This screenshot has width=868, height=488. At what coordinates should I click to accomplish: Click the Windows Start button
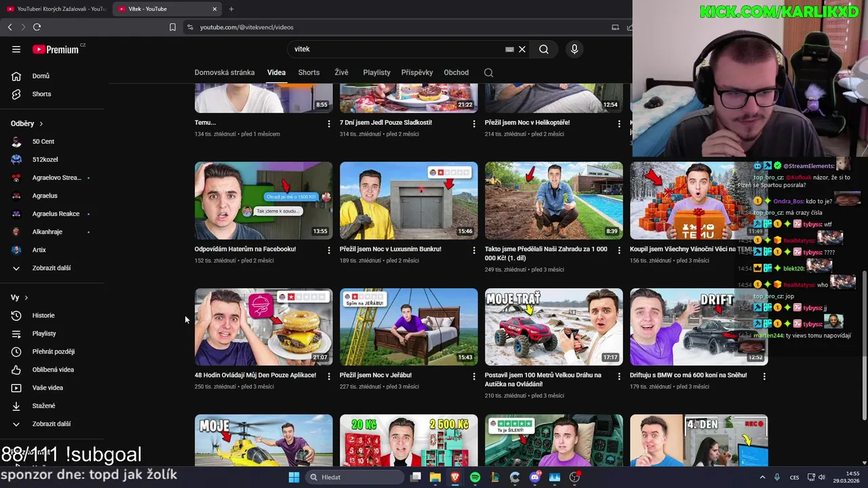[294, 477]
